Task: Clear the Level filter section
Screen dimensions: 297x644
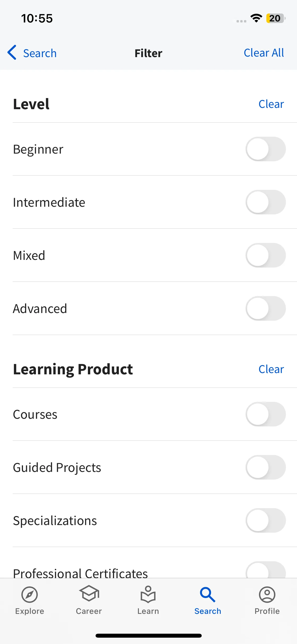Action: (271, 104)
